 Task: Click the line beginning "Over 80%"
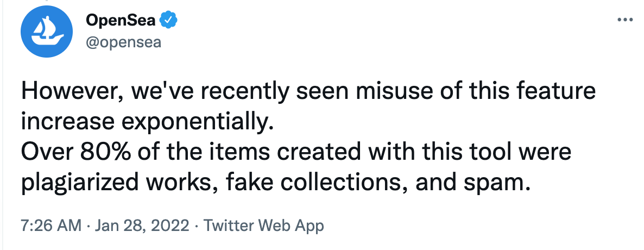tap(296, 153)
